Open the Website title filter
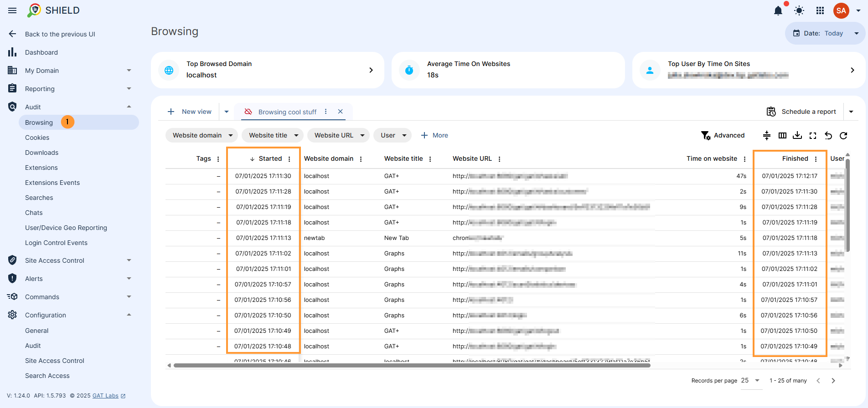The image size is (868, 408). tap(273, 135)
